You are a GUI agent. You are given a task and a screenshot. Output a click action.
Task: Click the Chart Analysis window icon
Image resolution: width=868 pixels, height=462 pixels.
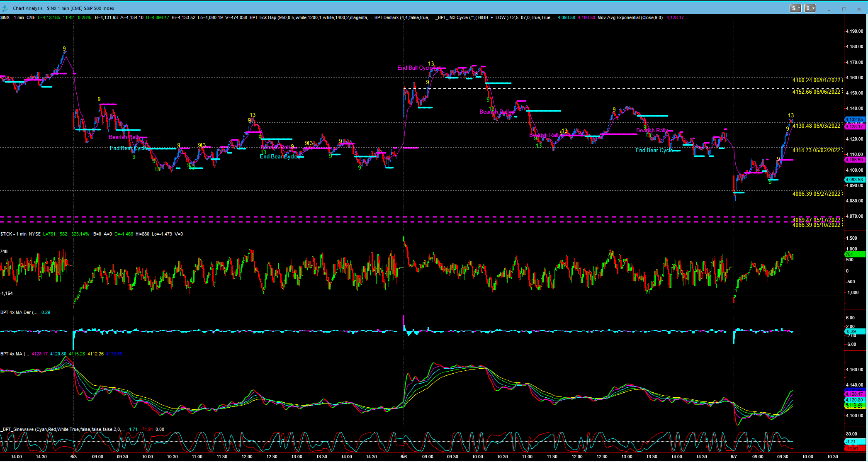(5, 8)
